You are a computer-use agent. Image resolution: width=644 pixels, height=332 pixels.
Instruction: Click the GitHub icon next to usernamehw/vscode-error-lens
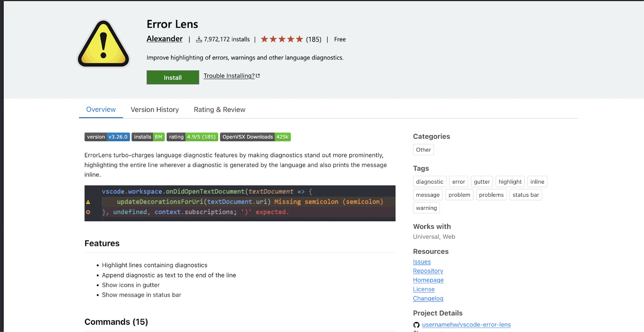point(416,325)
